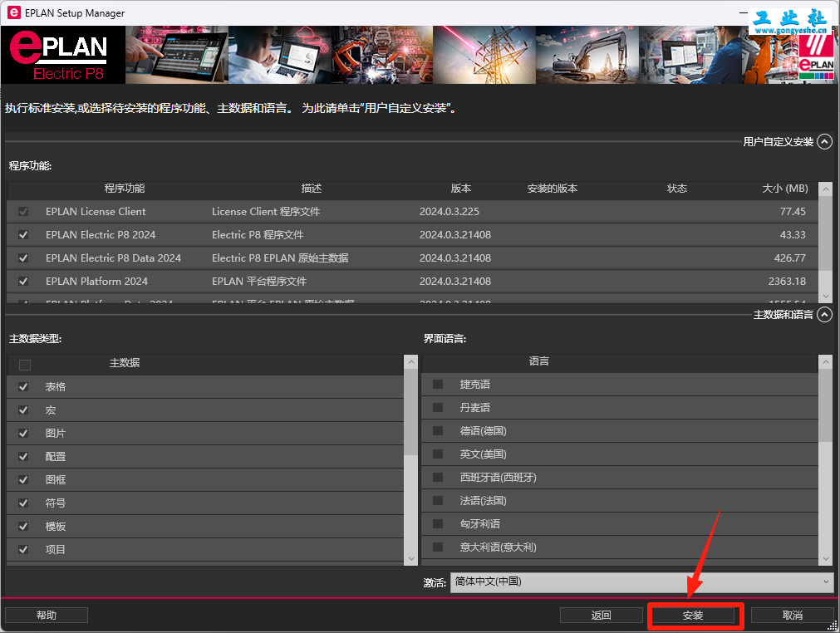Sort by the 状态 column header
This screenshot has height=633, width=840.
click(x=677, y=189)
